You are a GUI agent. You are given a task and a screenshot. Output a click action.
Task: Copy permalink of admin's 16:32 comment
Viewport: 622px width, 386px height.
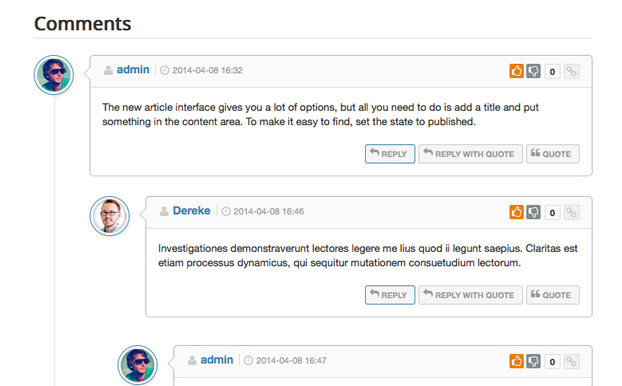[x=571, y=71]
